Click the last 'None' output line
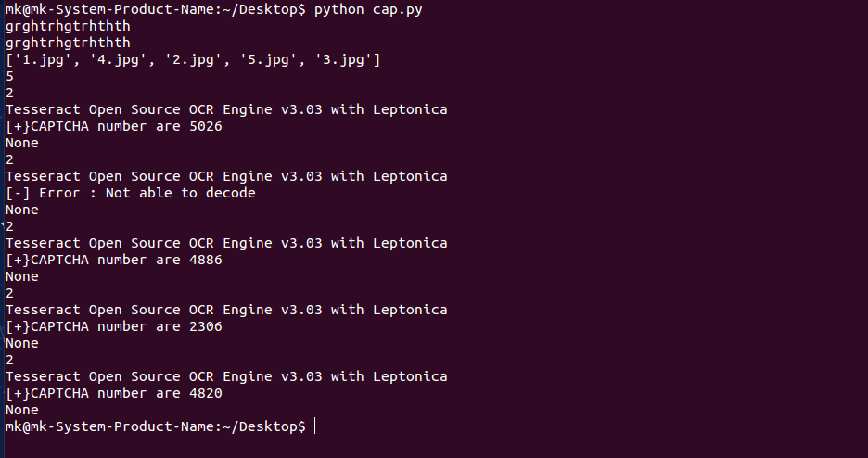Viewport: 868px width, 458px height. point(22,410)
